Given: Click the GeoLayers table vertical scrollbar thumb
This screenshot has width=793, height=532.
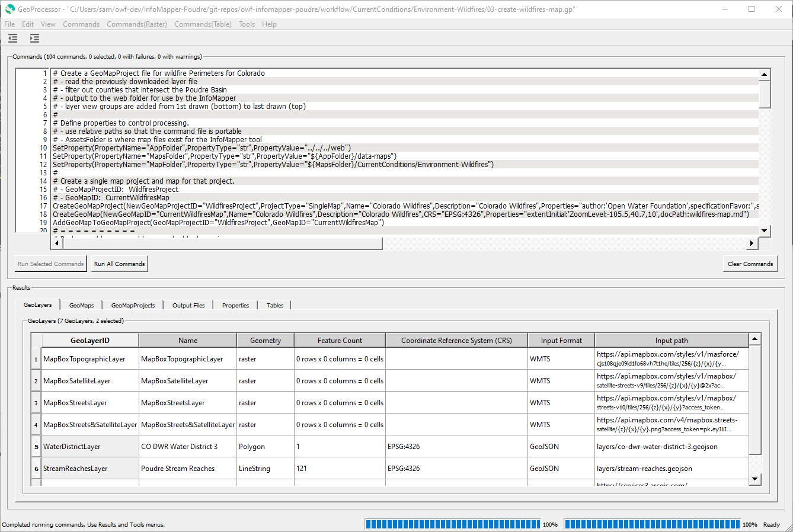Looking at the screenshot, I should click(754, 400).
